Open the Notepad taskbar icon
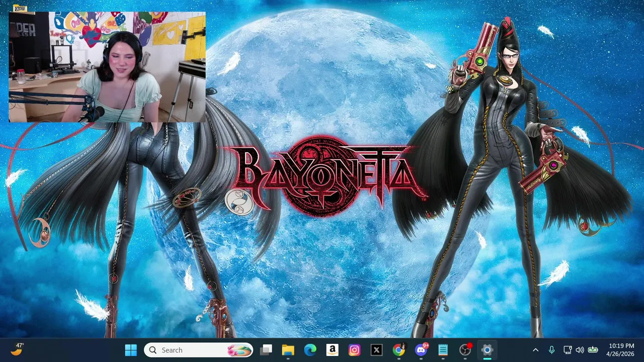The width and height of the screenshot is (644, 362). coord(443,350)
